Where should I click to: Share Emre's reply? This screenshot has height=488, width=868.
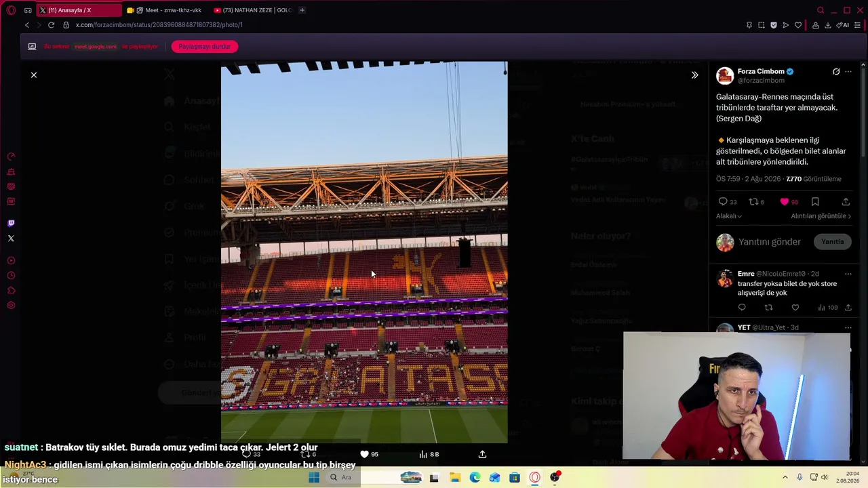[x=848, y=308]
